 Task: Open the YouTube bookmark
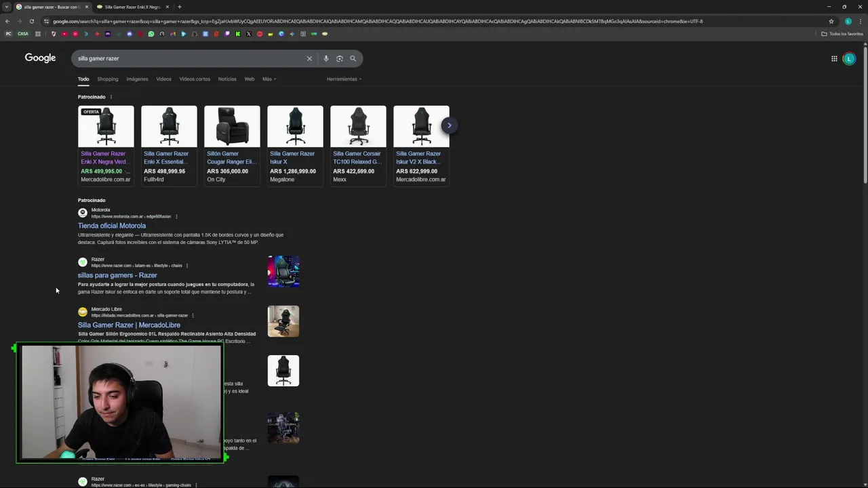64,34
